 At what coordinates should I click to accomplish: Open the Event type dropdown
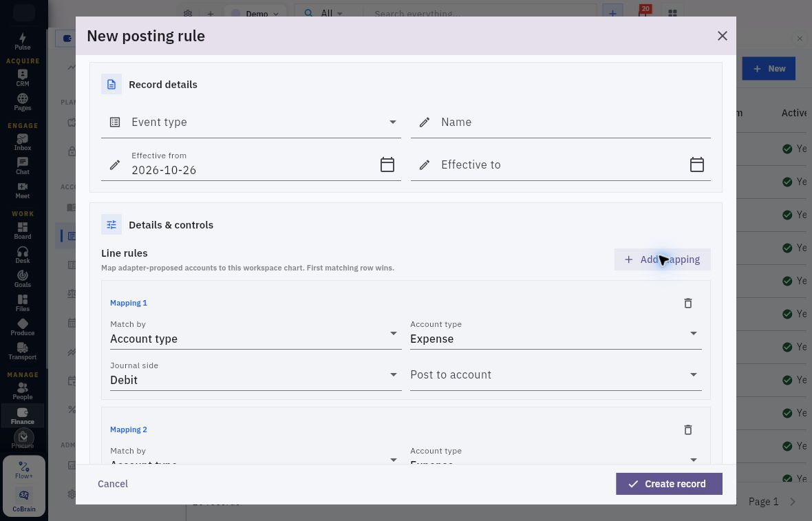[x=251, y=123]
